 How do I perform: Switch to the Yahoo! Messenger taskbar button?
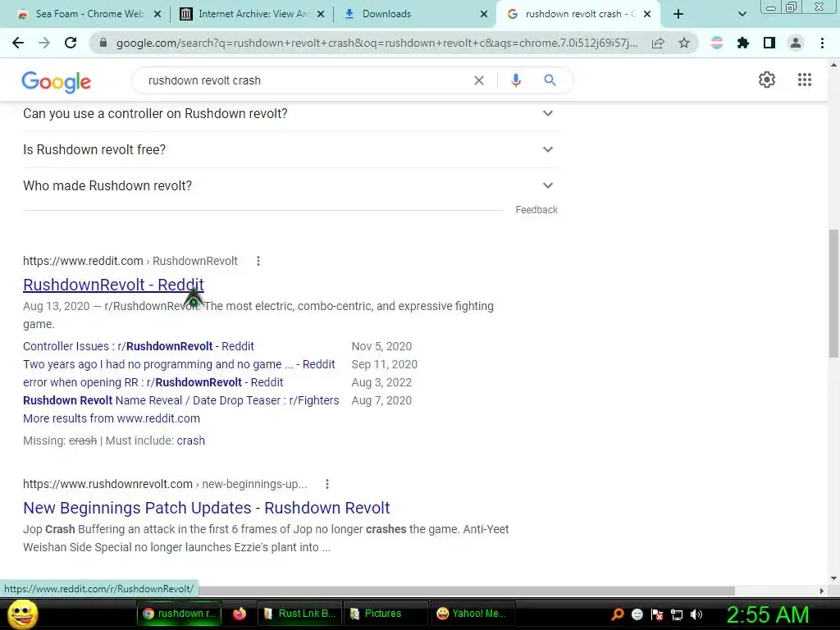click(472, 614)
